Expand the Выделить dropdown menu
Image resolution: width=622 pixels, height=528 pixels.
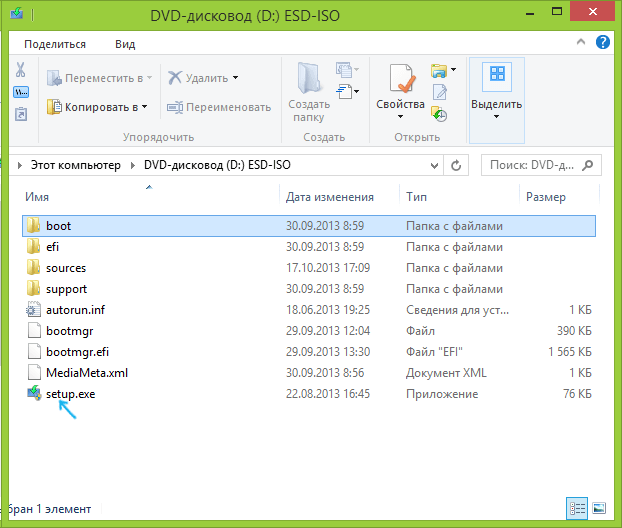coord(496,109)
